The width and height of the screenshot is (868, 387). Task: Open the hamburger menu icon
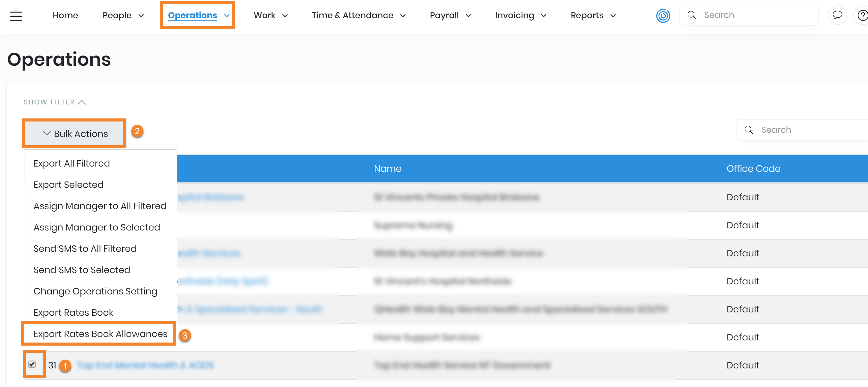[16, 16]
